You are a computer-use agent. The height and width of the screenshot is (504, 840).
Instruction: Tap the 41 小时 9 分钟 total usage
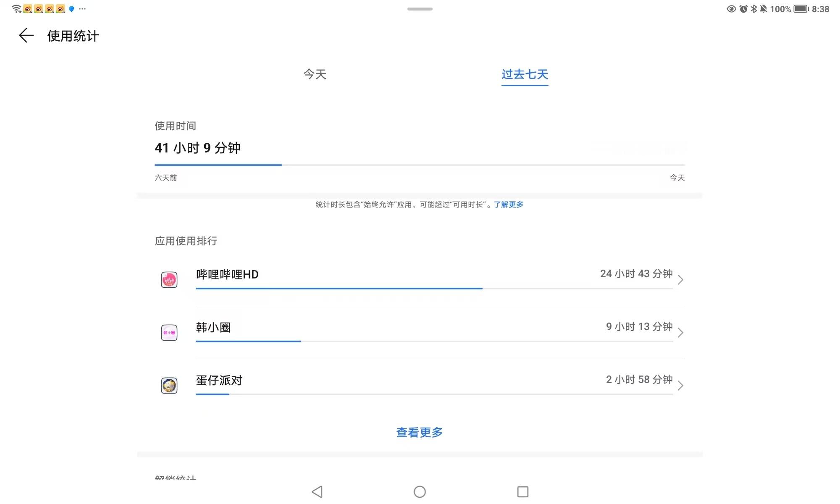click(x=197, y=148)
